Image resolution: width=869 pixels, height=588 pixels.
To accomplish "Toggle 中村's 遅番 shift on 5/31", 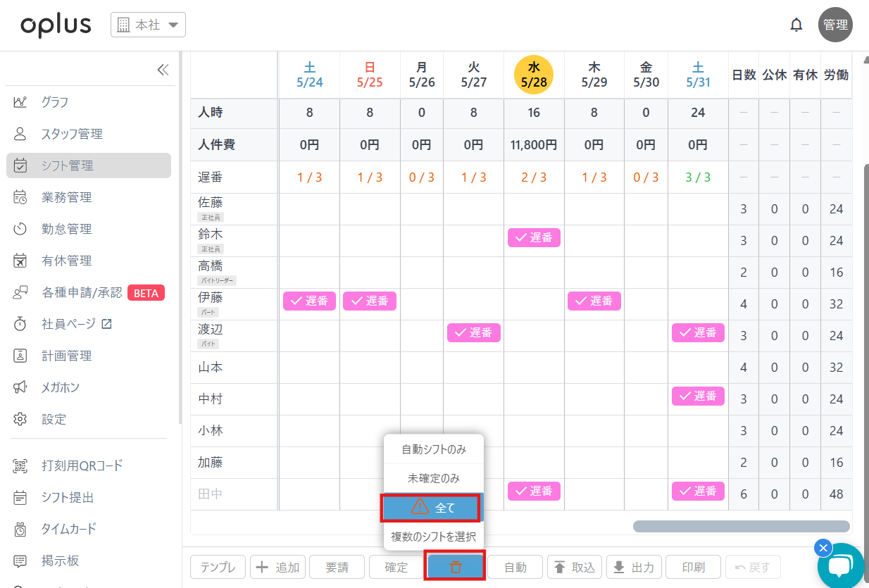I will tap(698, 396).
